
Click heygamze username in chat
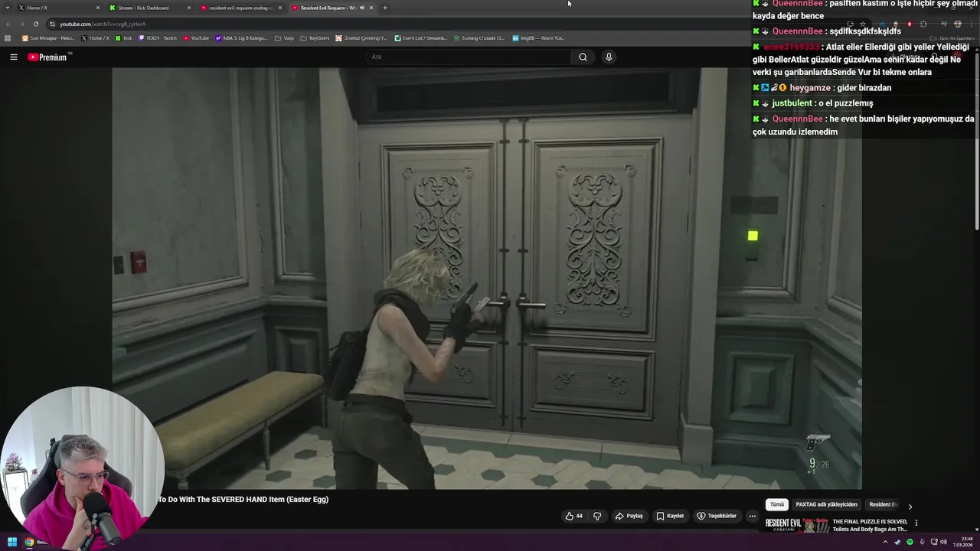[810, 88]
